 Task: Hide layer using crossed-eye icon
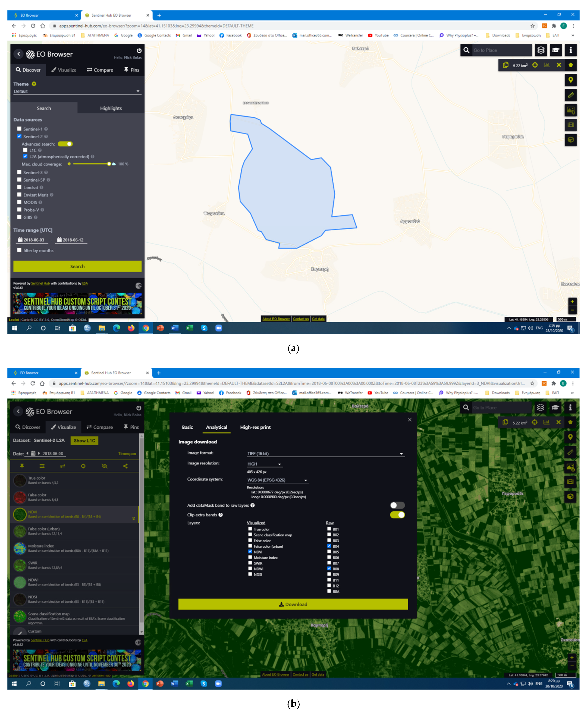[x=104, y=466]
